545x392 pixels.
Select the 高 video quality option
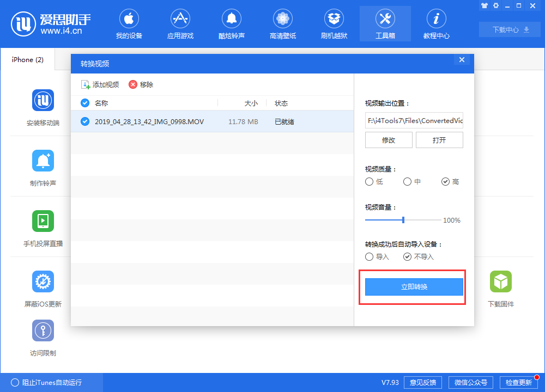445,181
